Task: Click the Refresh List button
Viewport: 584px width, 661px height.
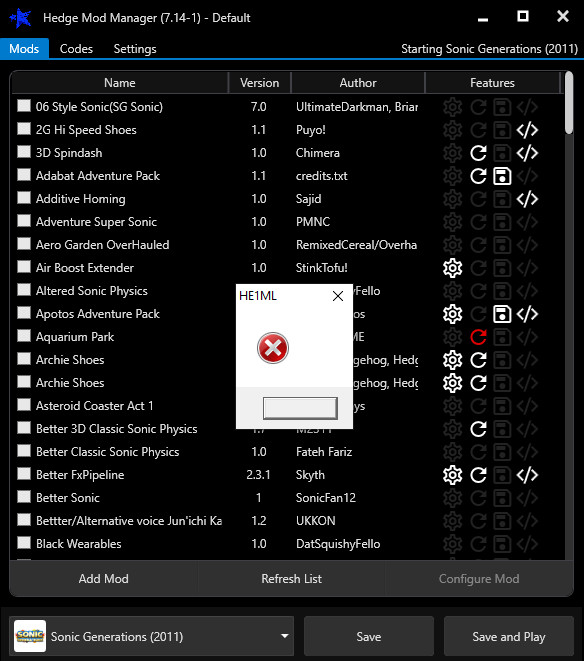Action: click(291, 579)
